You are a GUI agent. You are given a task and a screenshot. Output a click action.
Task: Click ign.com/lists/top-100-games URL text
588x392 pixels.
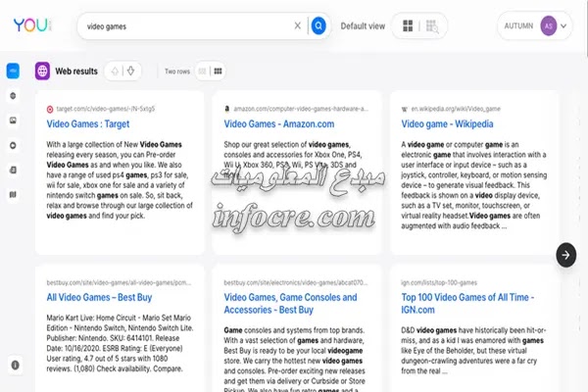coord(439,282)
